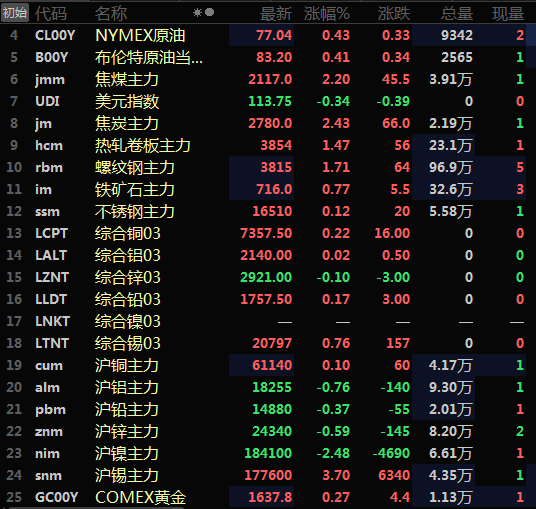Click the sun-shaped icon in the header
Image resolution: width=536 pixels, height=509 pixels.
coord(197,13)
